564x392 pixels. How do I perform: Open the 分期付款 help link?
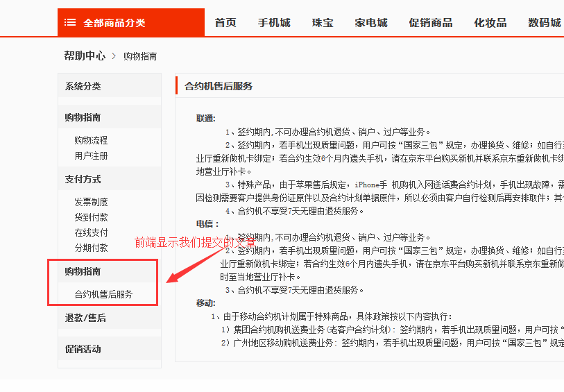tap(91, 248)
